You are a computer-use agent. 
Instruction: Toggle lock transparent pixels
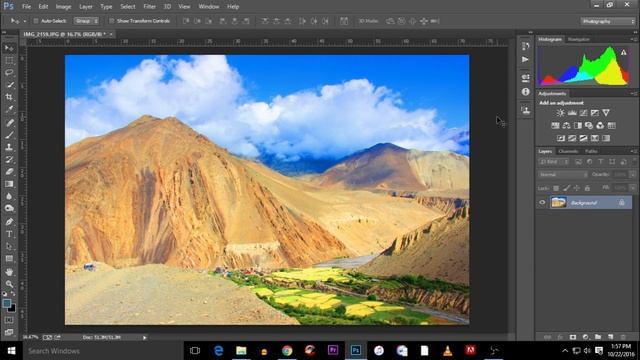[556, 188]
